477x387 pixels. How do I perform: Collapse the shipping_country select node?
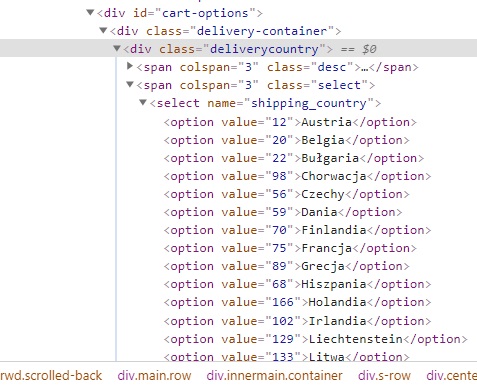pyautogui.click(x=143, y=102)
